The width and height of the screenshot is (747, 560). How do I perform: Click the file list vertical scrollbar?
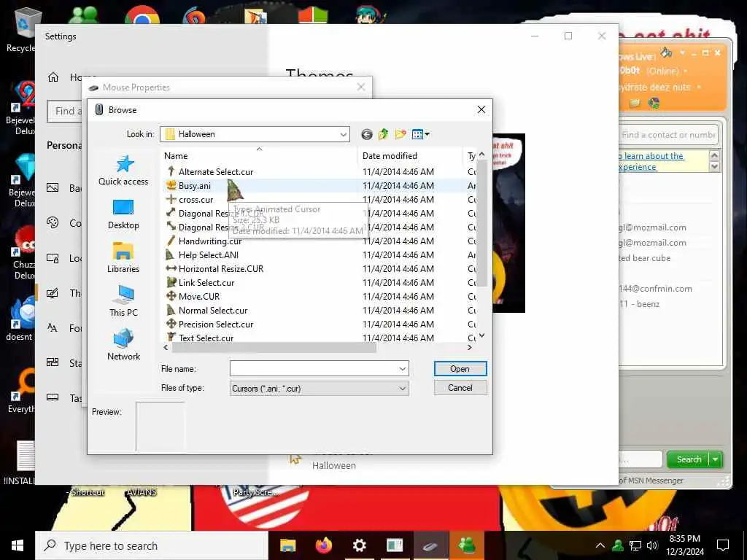click(x=481, y=224)
